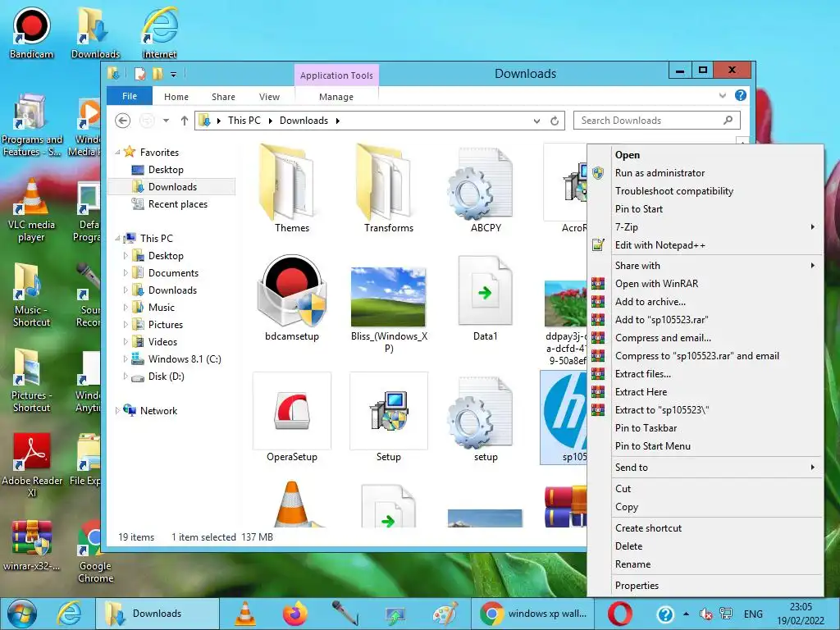Open the Paint icon on taskbar
Viewport: 840px width, 630px height.
click(x=445, y=614)
